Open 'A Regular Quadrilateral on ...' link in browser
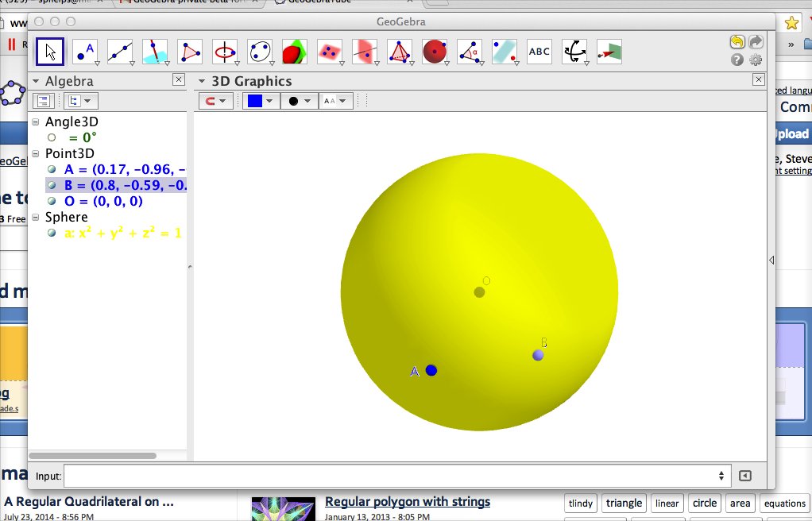 (x=89, y=502)
